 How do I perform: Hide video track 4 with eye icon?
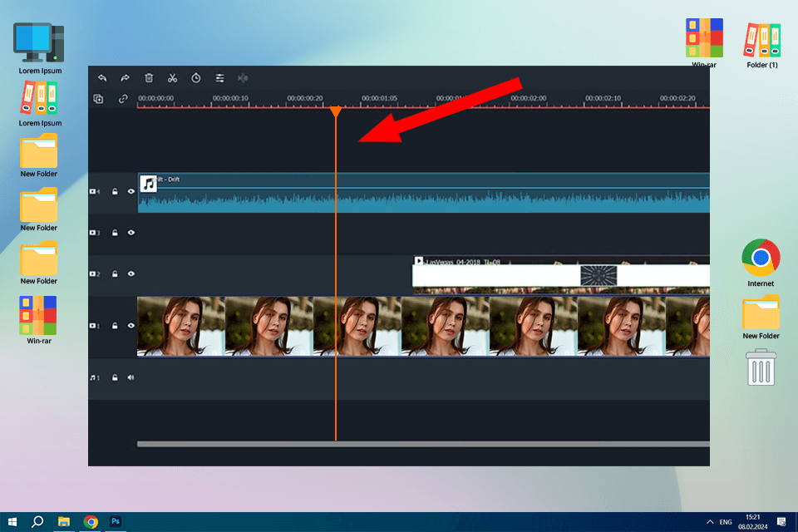pos(131,191)
